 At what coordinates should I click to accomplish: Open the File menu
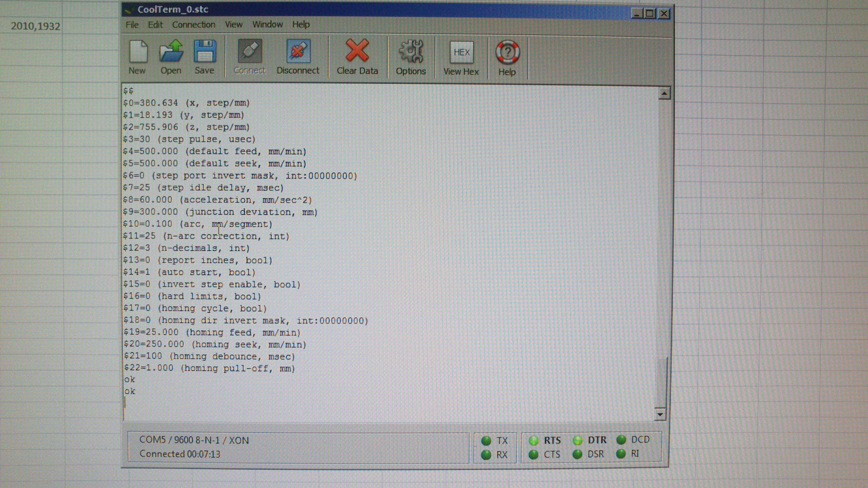(x=132, y=25)
